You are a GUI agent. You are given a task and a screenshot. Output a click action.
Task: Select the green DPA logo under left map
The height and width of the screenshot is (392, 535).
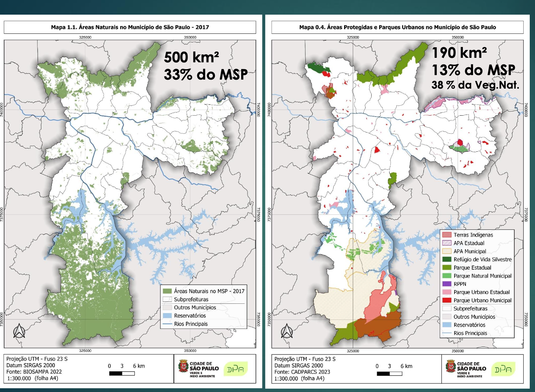pyautogui.click(x=236, y=369)
